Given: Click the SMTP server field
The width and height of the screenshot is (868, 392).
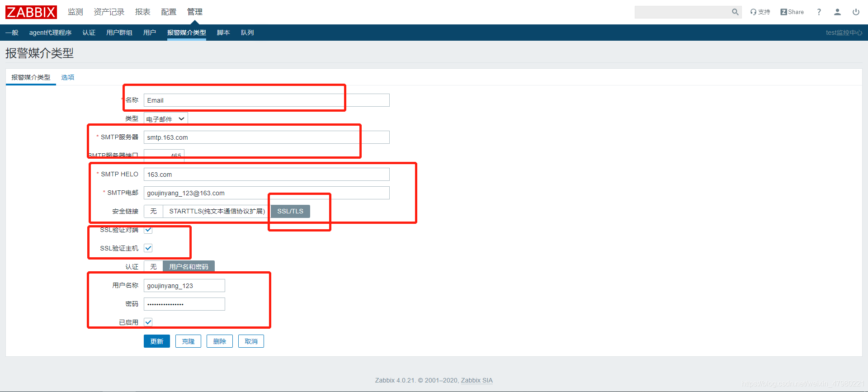Looking at the screenshot, I should tap(267, 137).
